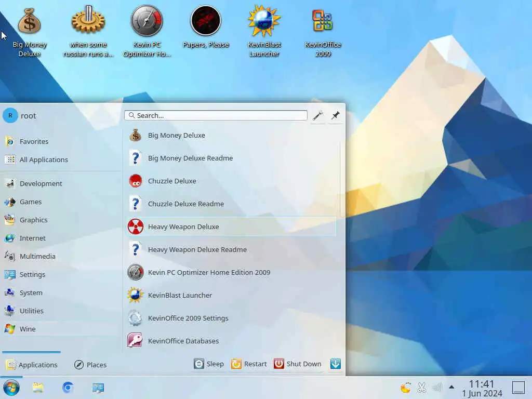Open KevinOffice 2009 desktop icon
Screen dimensions: 532x399
(x=323, y=32)
